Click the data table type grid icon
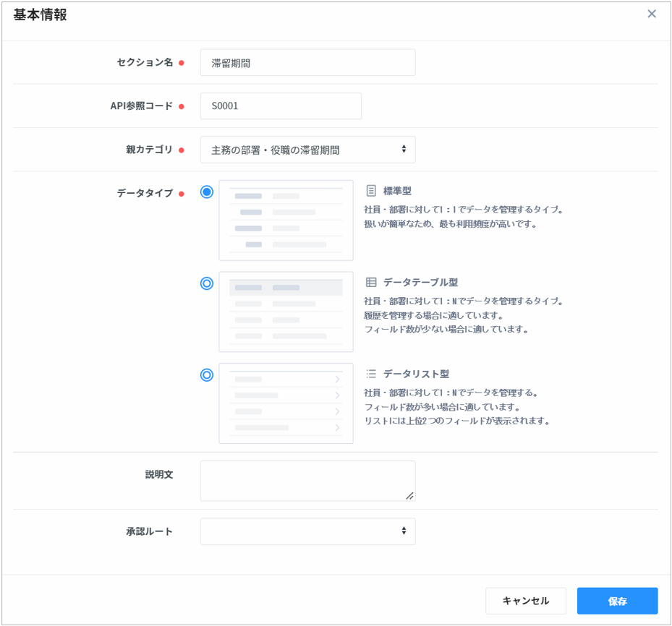This screenshot has width=672, height=626. pyautogui.click(x=371, y=283)
